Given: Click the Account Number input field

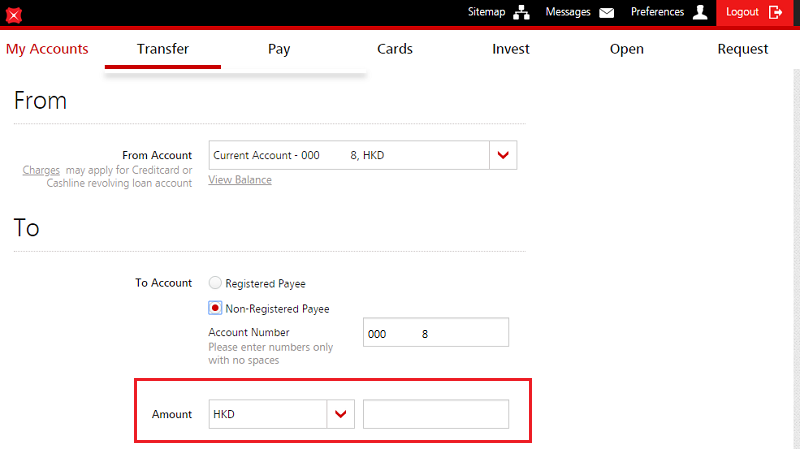Looking at the screenshot, I should (x=436, y=333).
